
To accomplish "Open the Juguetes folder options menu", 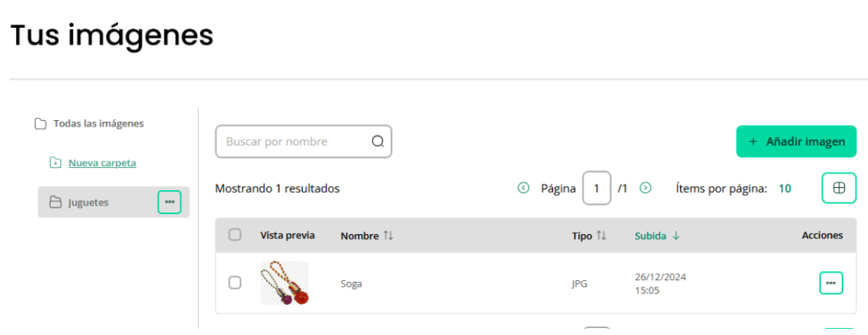I will [169, 202].
